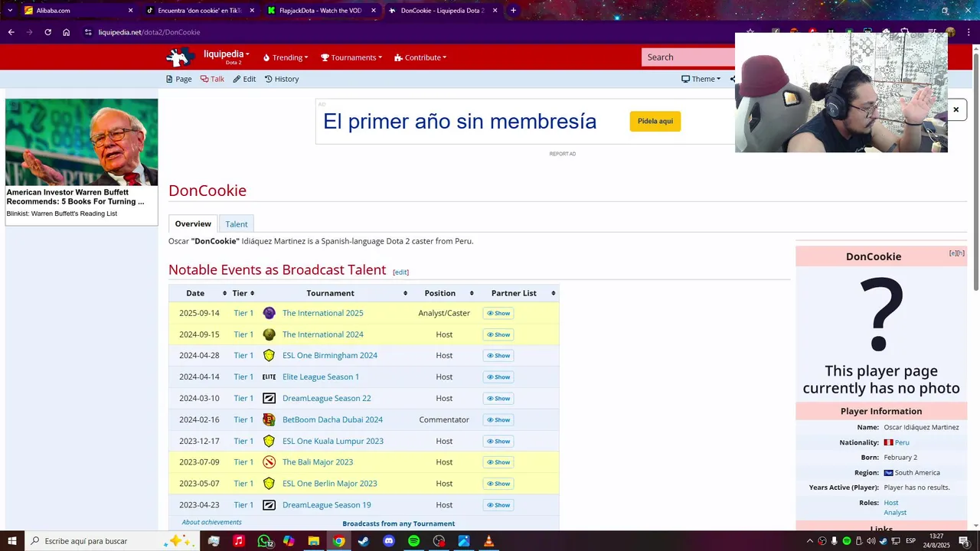Open the page History
The image size is (980, 551).
(x=282, y=79)
